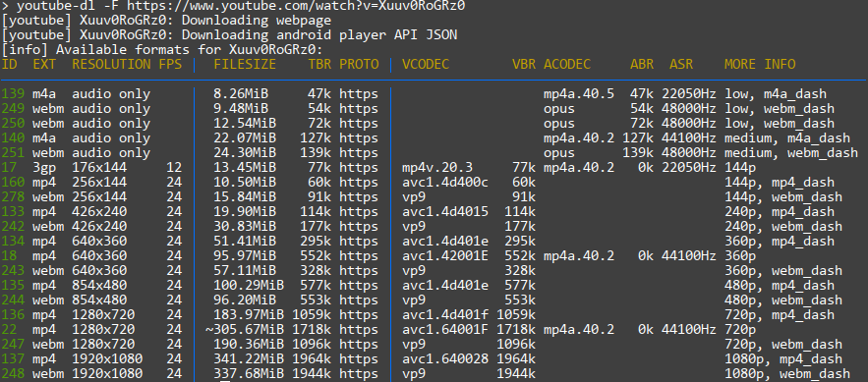Click the text 'medium, webm_dash'
Screen dimensions: 868x382
[x=791, y=152]
